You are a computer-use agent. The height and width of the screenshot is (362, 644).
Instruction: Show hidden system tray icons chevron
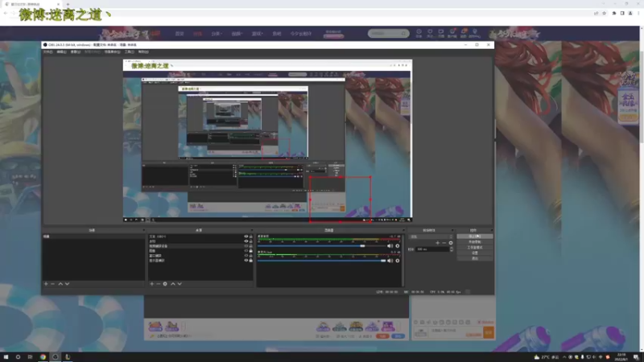coord(564,357)
